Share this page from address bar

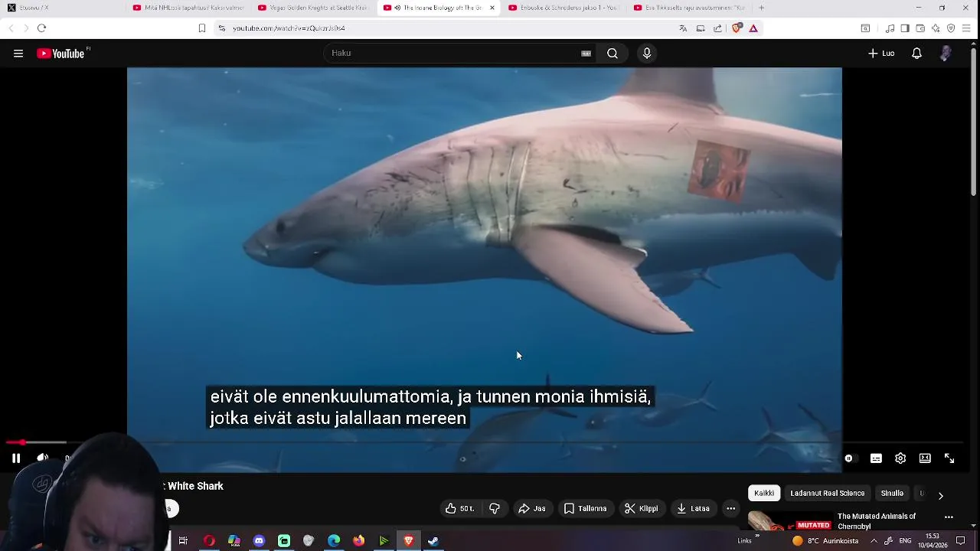pyautogui.click(x=717, y=28)
